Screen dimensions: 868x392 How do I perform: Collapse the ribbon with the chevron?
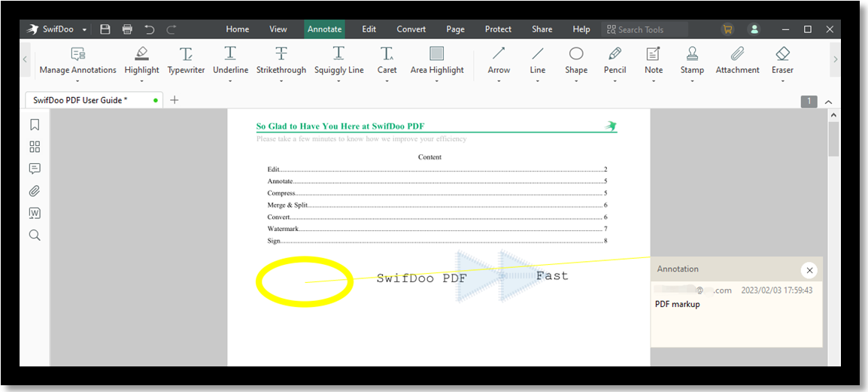point(829,102)
